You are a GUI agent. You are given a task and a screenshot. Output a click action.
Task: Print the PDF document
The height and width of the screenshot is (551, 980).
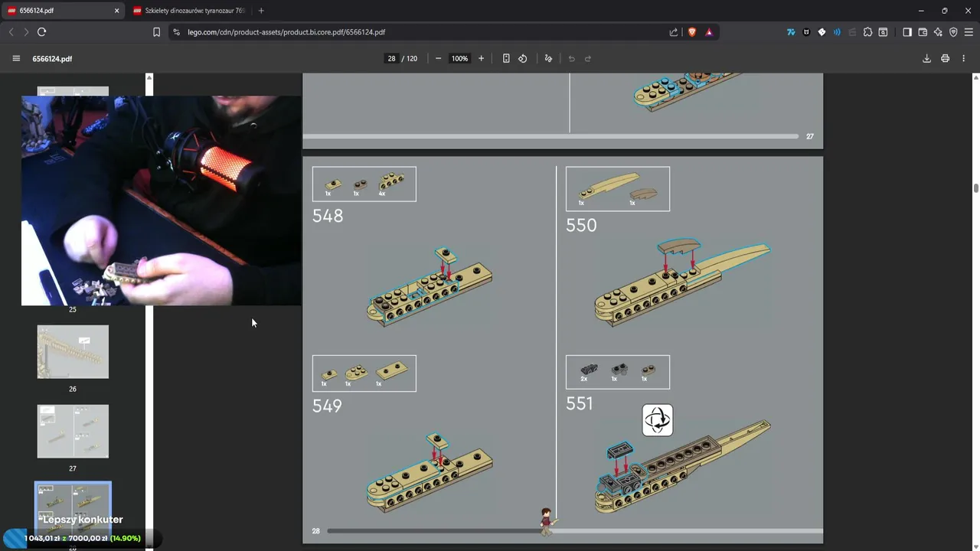tap(945, 58)
